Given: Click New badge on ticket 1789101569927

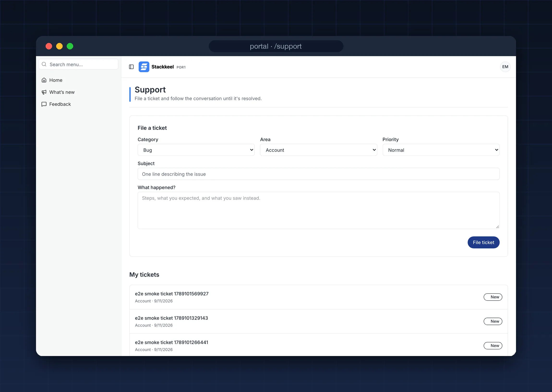Looking at the screenshot, I should [493, 297].
